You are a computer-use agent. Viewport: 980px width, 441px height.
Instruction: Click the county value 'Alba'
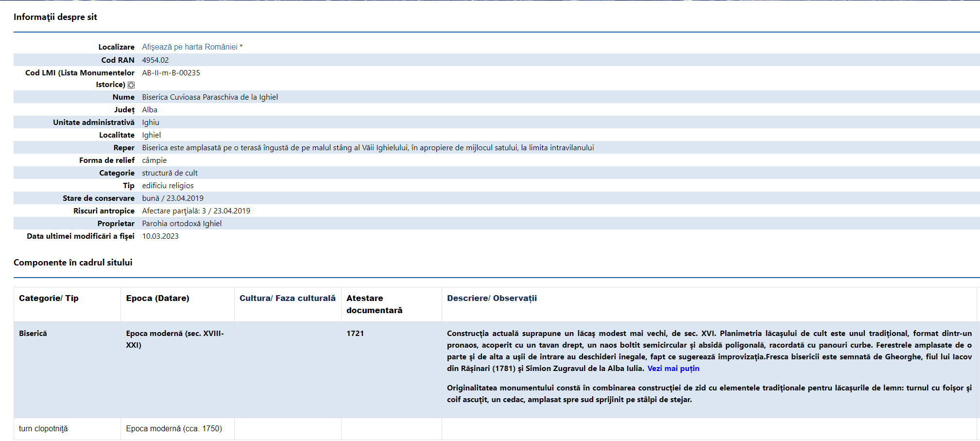(150, 110)
